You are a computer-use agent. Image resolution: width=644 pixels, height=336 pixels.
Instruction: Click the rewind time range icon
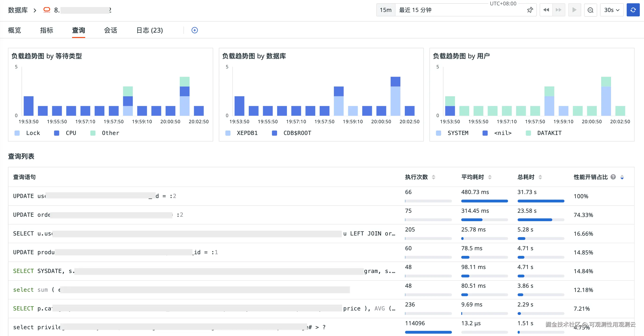point(546,10)
